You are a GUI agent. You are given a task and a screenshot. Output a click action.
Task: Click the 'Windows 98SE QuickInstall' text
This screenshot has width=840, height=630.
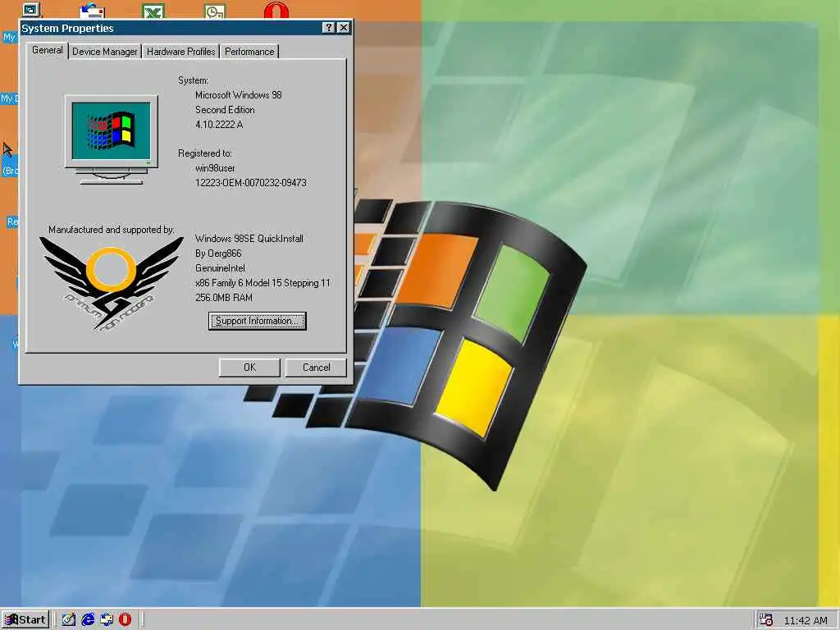pos(249,239)
